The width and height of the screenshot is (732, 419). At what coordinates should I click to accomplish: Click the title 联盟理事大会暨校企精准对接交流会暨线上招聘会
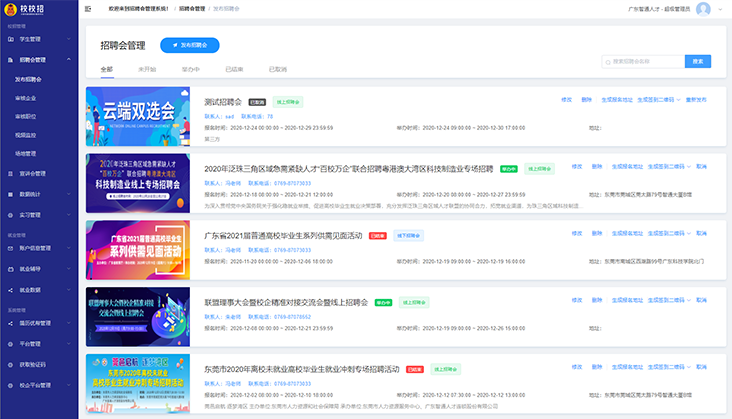286,302
